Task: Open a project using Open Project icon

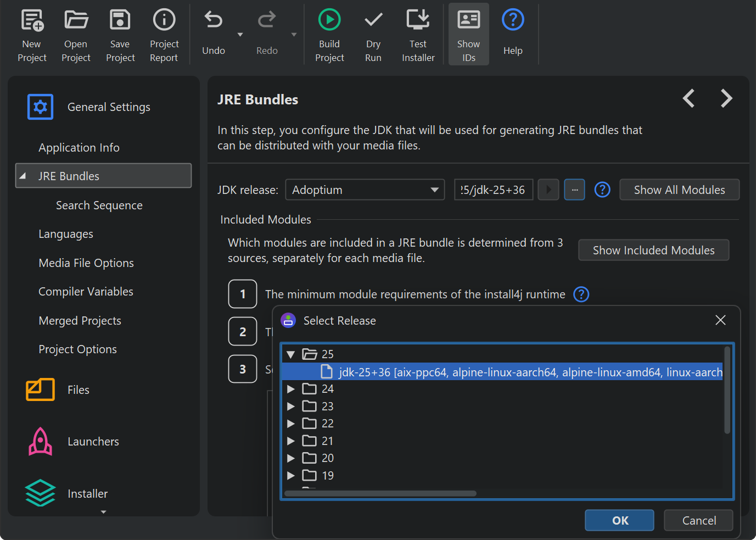Action: 76,21
